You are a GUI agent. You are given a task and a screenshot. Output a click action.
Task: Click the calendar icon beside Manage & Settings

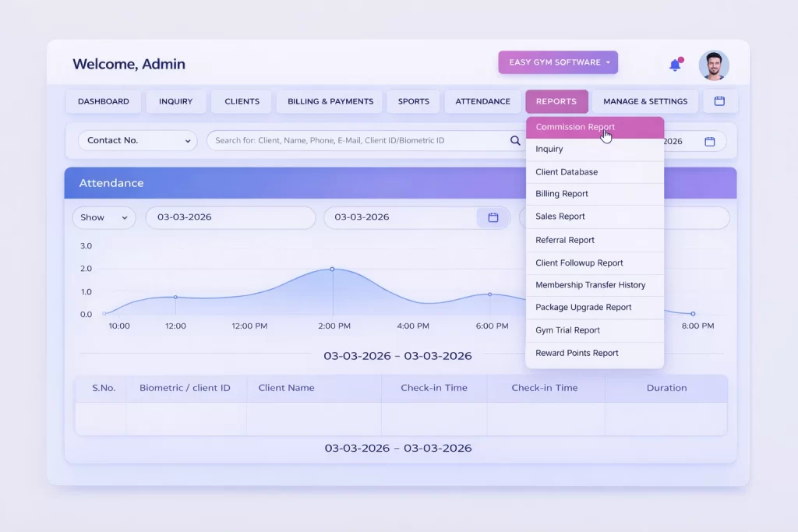[719, 100]
